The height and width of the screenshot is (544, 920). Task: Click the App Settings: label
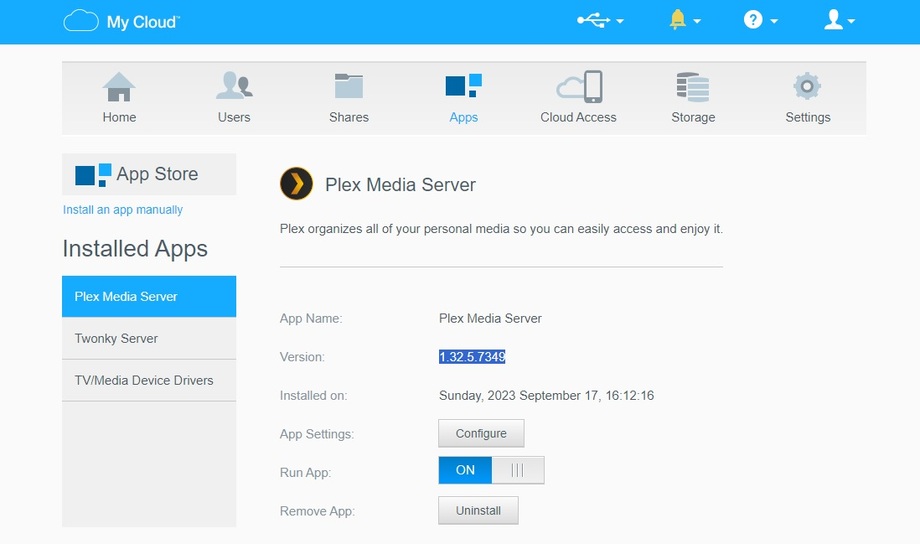pyautogui.click(x=317, y=434)
